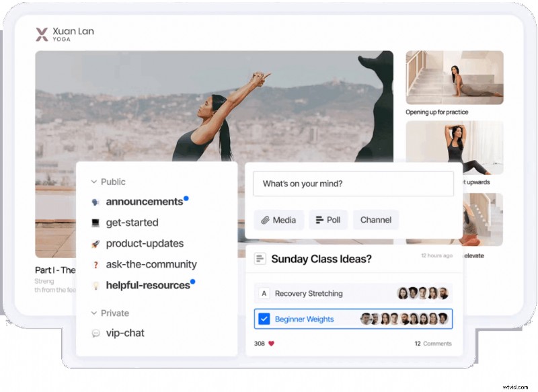The width and height of the screenshot is (538, 392).
Task: Create a poll with the Poll button
Action: click(328, 220)
